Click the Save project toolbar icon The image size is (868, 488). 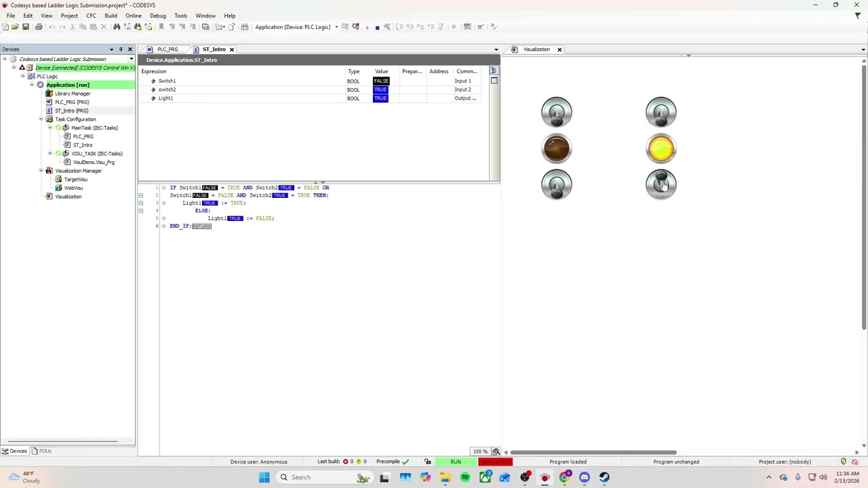pyautogui.click(x=26, y=26)
